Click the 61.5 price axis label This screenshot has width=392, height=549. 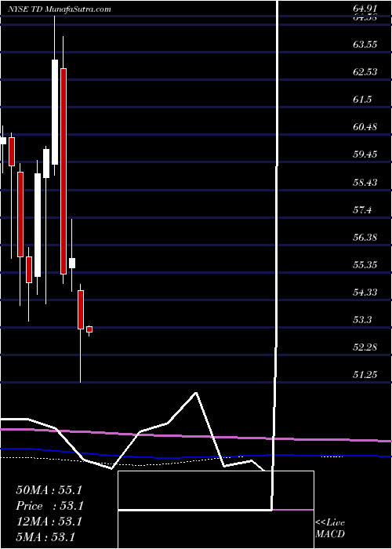[x=362, y=100]
